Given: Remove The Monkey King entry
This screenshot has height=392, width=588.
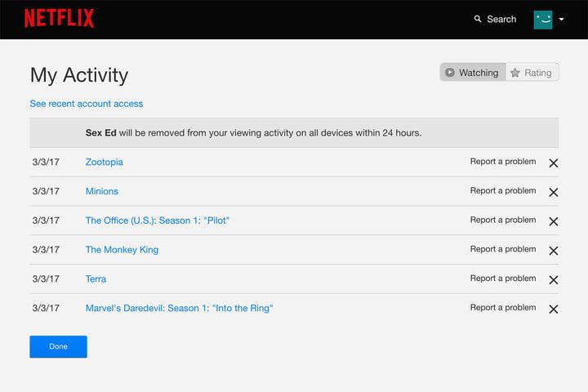Looking at the screenshot, I should (x=553, y=251).
